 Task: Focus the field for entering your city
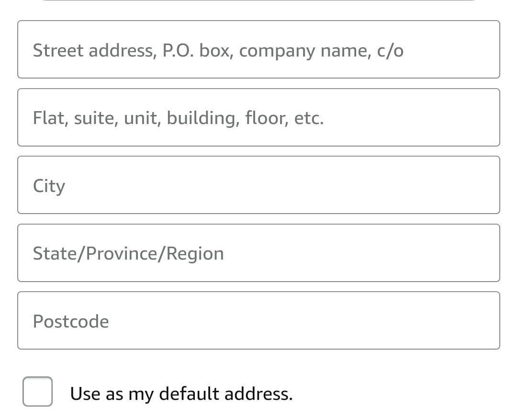point(258,185)
